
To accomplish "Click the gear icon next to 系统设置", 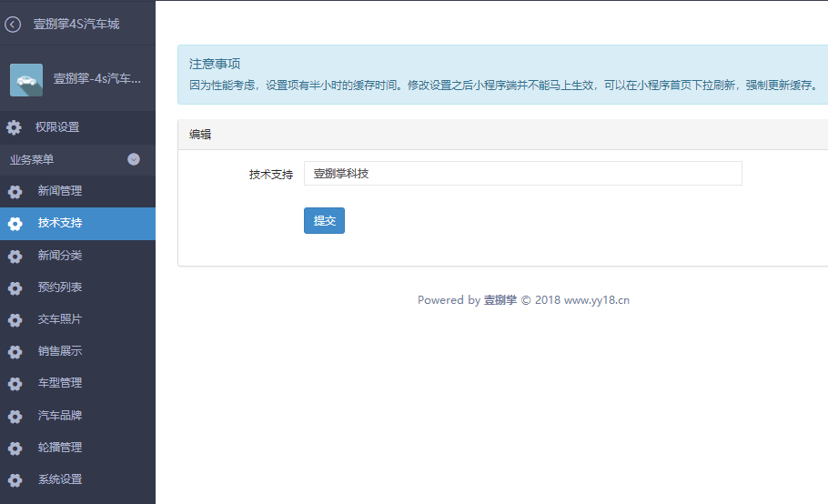I will click(x=15, y=479).
